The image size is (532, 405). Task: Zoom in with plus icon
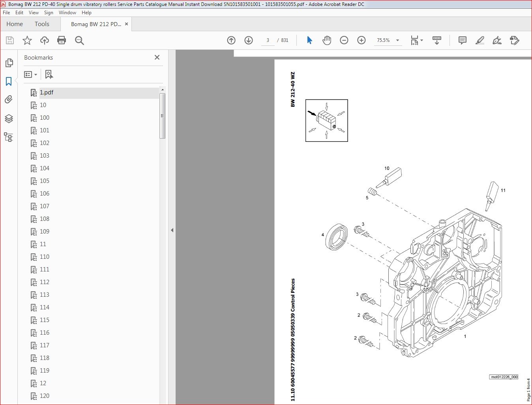tap(362, 40)
